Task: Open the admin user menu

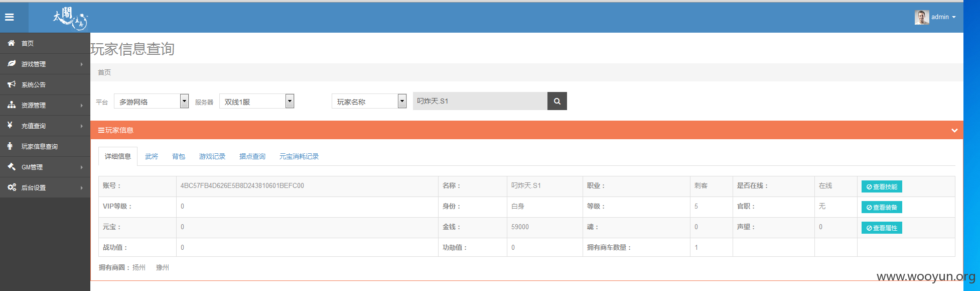Action: (x=935, y=17)
